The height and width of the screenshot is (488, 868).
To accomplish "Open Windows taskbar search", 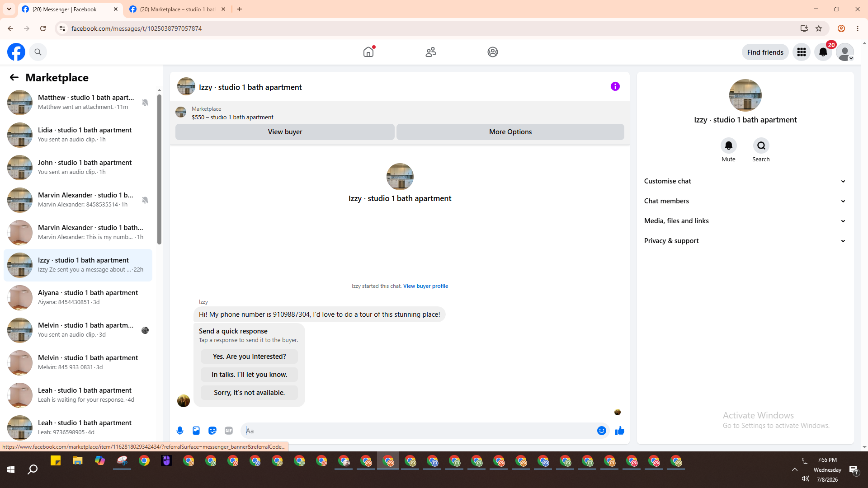I will pyautogui.click(x=33, y=470).
